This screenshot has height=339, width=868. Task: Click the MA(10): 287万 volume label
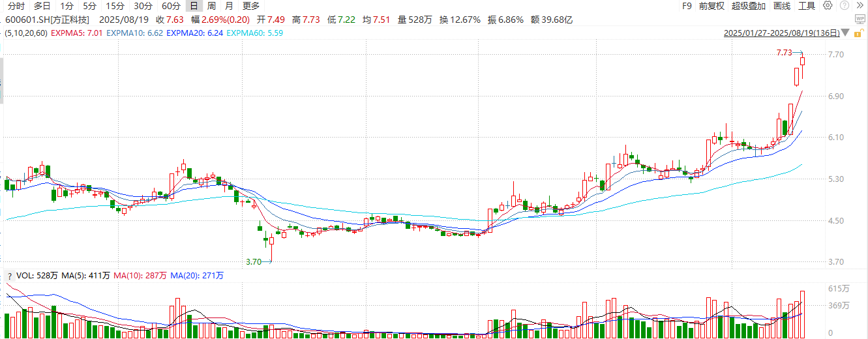click(x=140, y=276)
